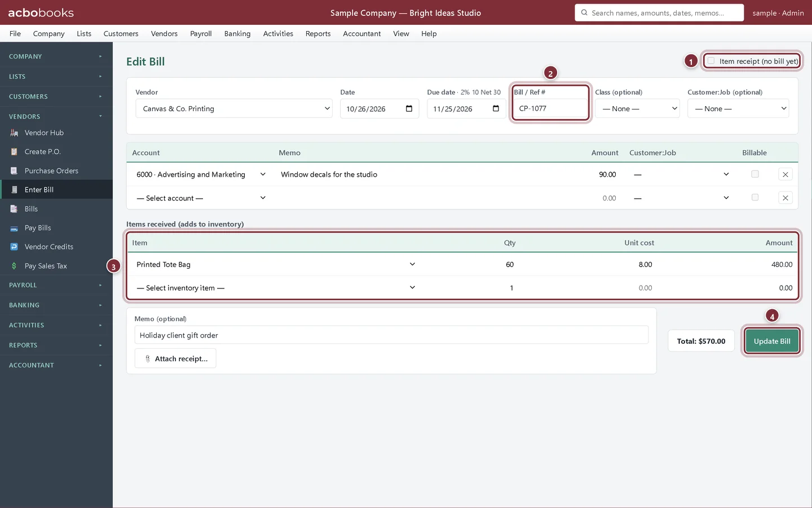
Task: Click the Create P.O. sidebar icon
Action: point(14,152)
